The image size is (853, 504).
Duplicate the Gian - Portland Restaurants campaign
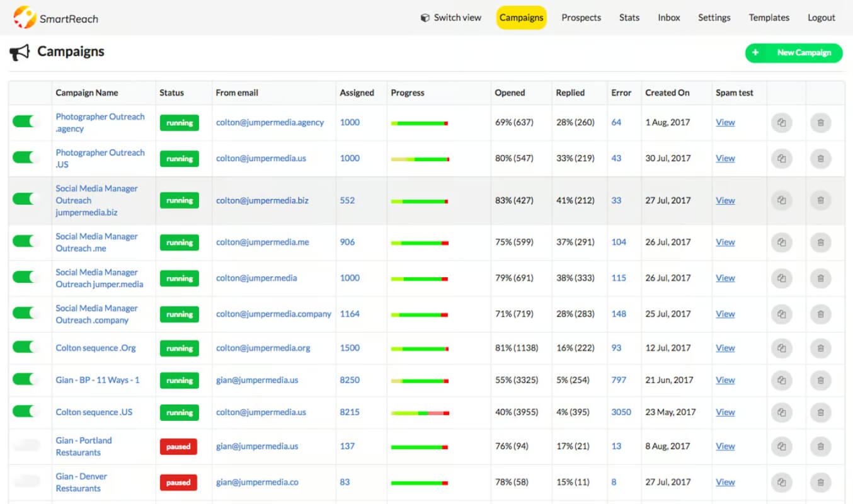(782, 447)
